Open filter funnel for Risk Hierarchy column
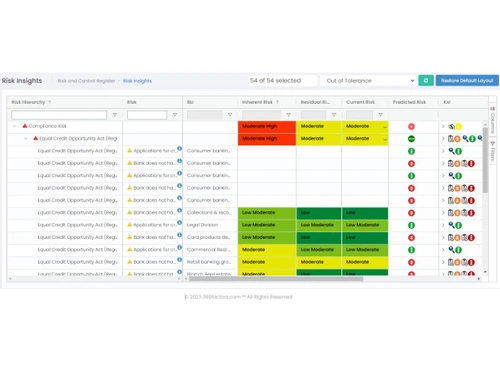Viewport: 500px width, 375px height. 115,115
